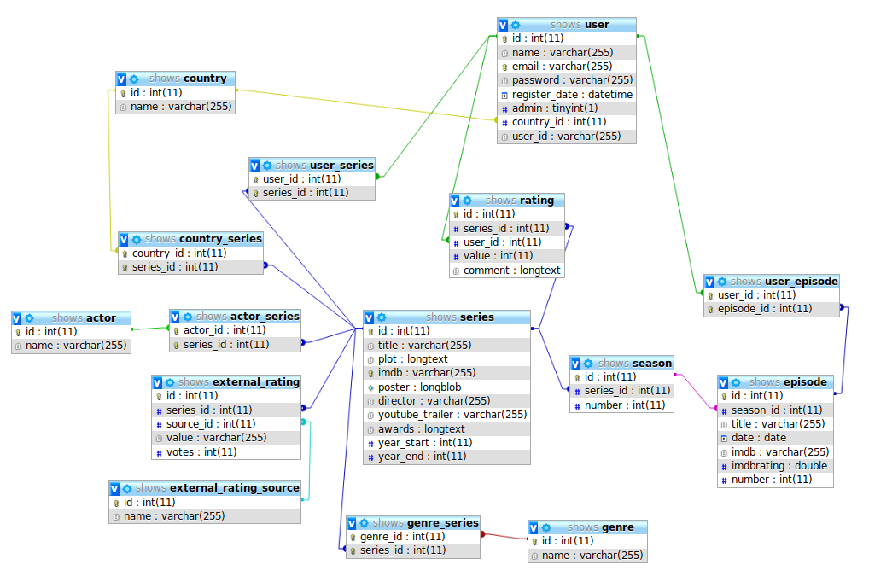Collapse the user_series table with its V button
Viewport: 869px width, 588px height.
click(x=254, y=166)
